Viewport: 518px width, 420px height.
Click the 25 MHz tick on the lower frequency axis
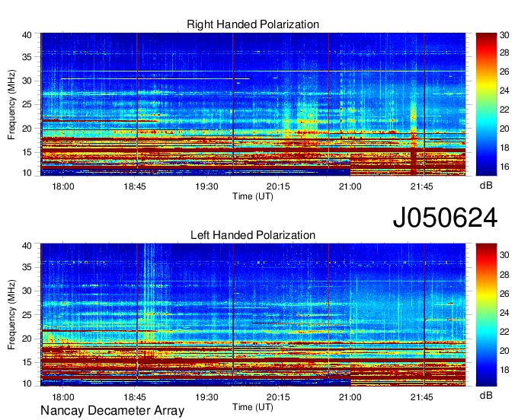pyautogui.click(x=27, y=315)
